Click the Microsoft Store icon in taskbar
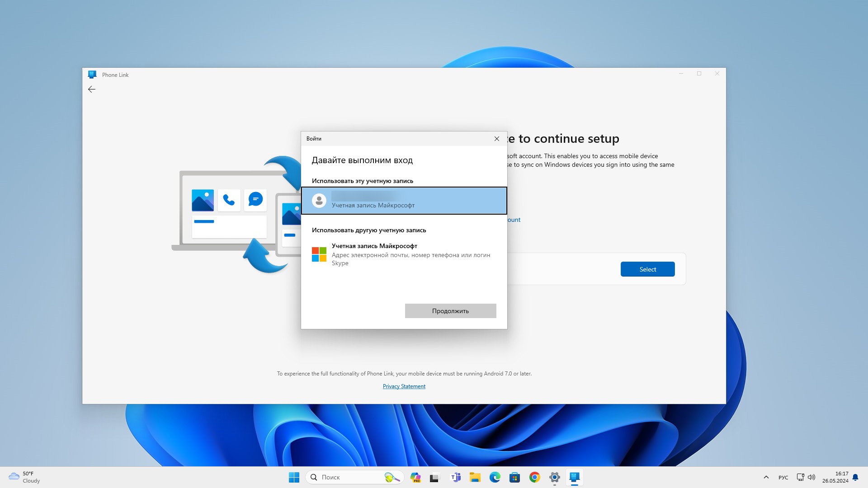This screenshot has height=488, width=868. point(514,477)
